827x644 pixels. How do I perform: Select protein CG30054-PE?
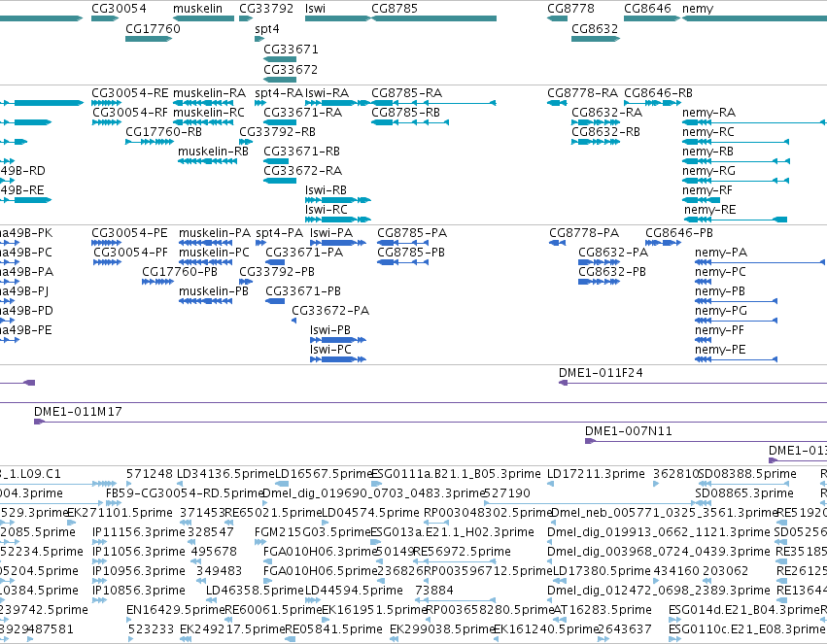click(x=130, y=233)
